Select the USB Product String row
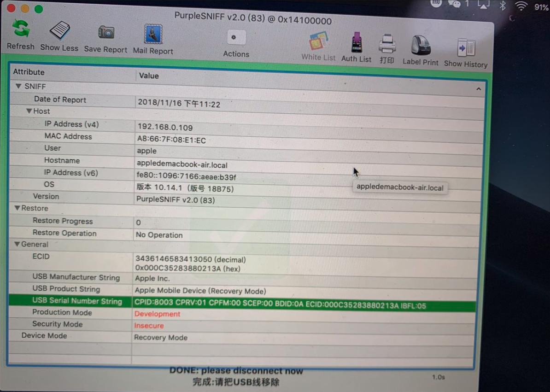This screenshot has width=550, height=392. coord(243,290)
